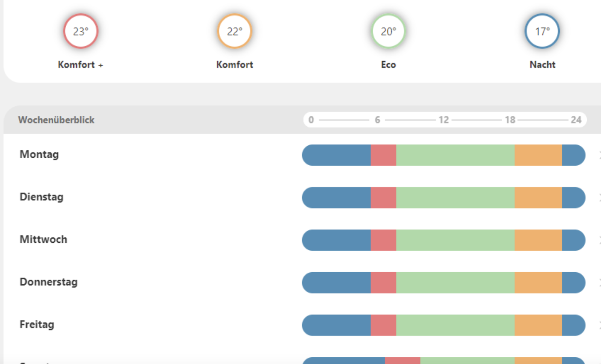This screenshot has height=364, width=601.
Task: Click the Wochenüberblick heading
Action: click(56, 120)
